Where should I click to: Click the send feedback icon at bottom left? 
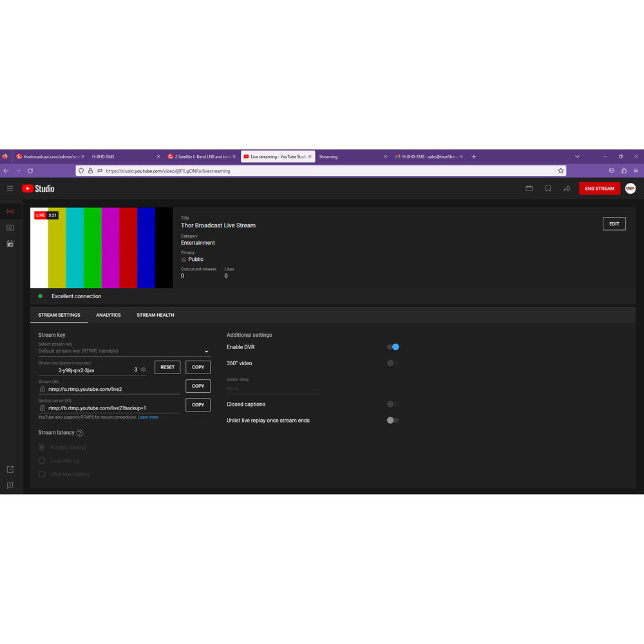pos(10,485)
